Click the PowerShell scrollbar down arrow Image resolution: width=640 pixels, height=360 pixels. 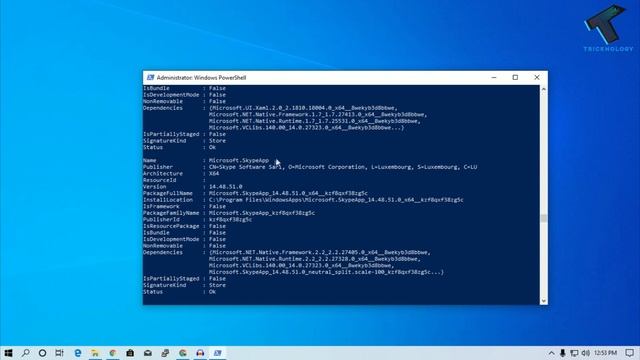click(544, 301)
